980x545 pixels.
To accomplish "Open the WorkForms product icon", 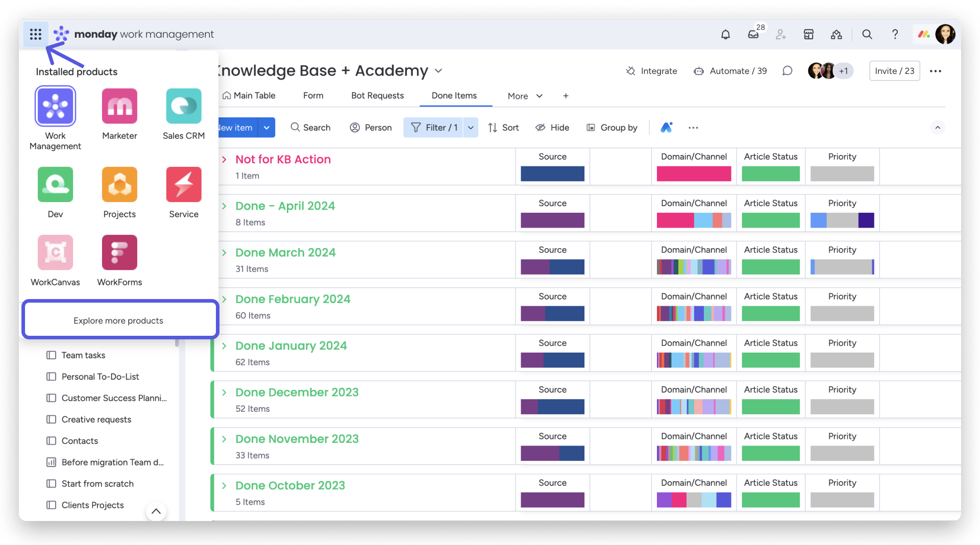I will (119, 253).
